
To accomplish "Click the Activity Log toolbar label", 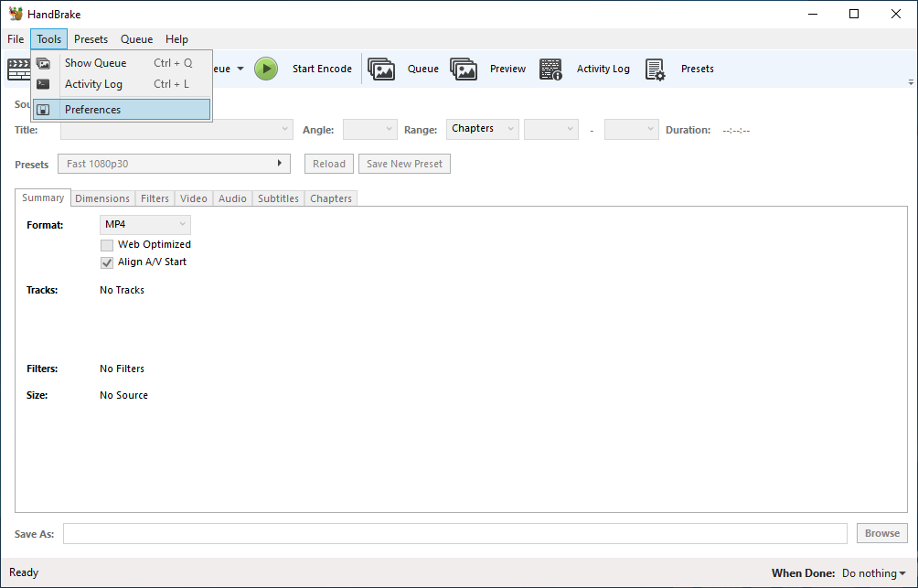I will click(x=603, y=69).
